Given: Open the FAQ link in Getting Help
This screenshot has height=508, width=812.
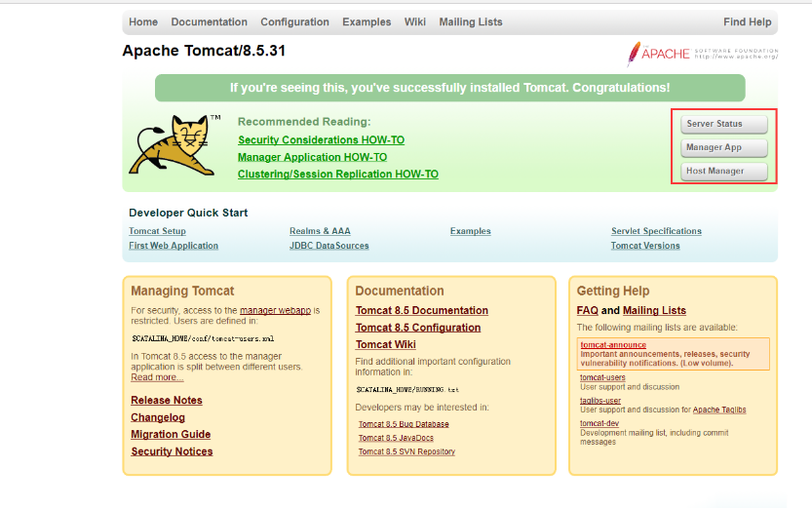Looking at the screenshot, I should coord(587,310).
